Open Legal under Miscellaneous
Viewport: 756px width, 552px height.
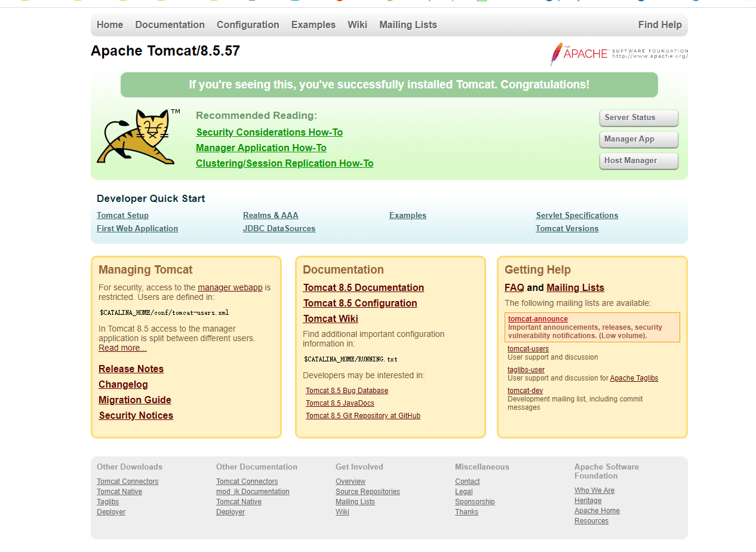464,492
